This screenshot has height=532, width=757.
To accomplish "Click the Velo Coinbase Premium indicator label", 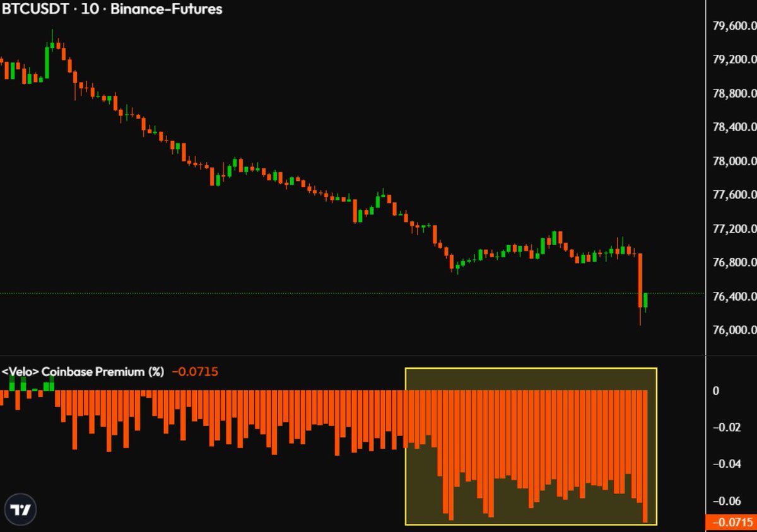I will [x=83, y=372].
